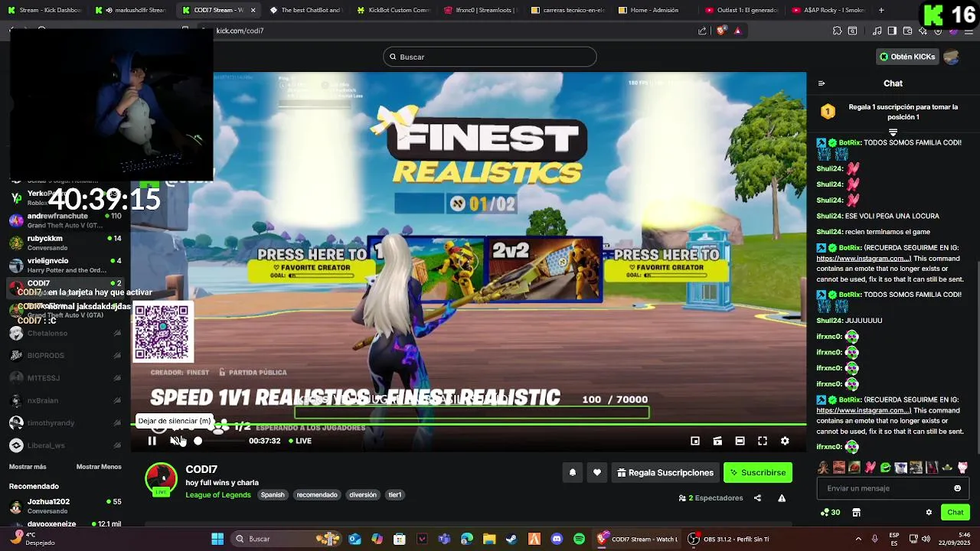Open rubyckkm channel in sidebar
Screen dimensions: 980x551
click(65, 243)
